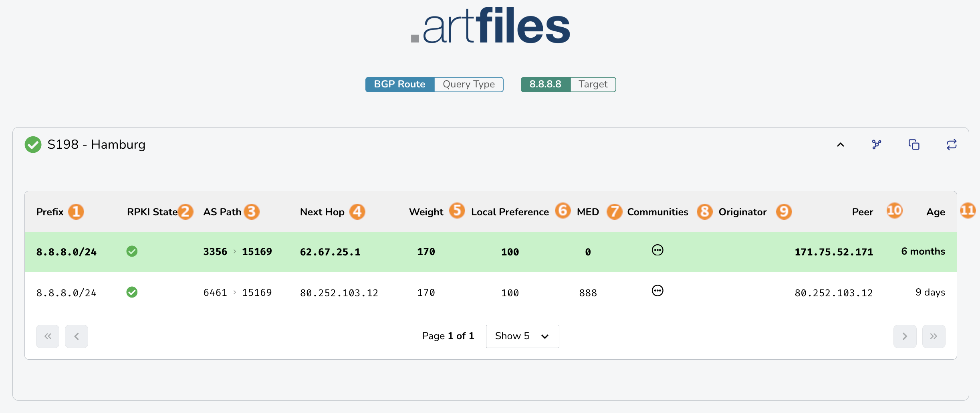Click the artfiles logo
Screen dimensions: 980x413
pyautogui.click(x=490, y=26)
